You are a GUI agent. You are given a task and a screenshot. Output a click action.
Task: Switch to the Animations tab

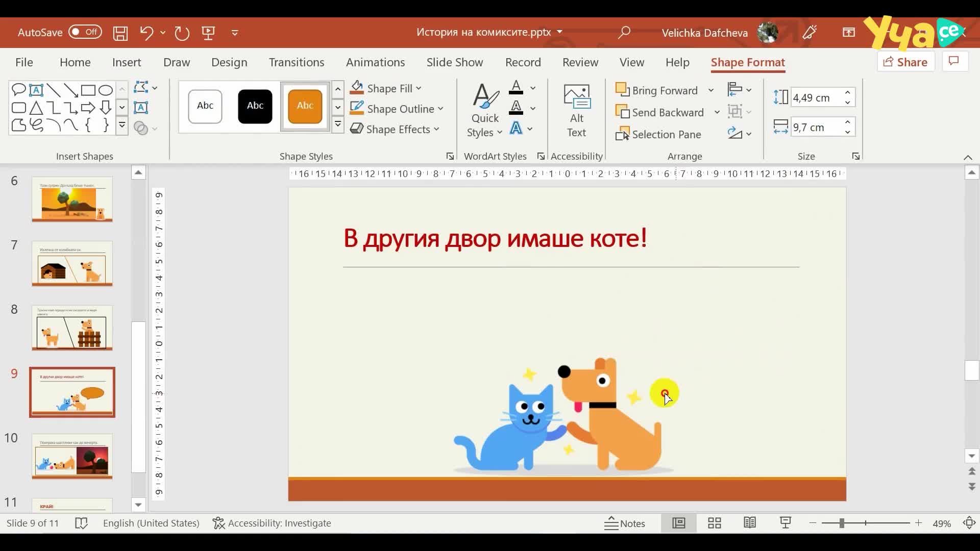click(x=376, y=62)
